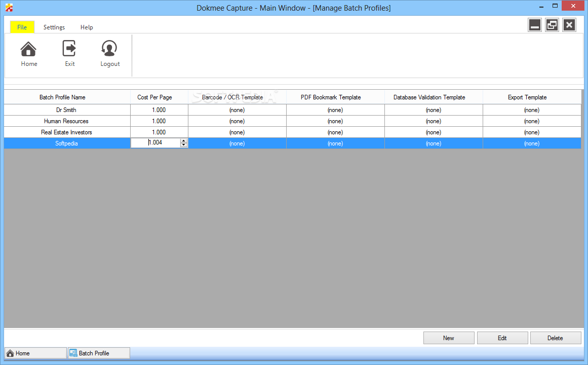Click Softpedia Database Validation Template cell
This screenshot has height=365, width=588.
tap(434, 143)
